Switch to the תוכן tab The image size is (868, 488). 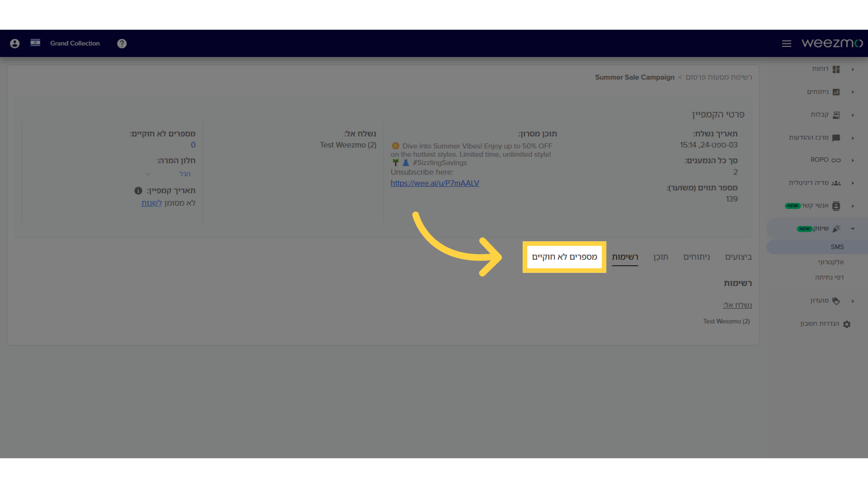(x=660, y=257)
